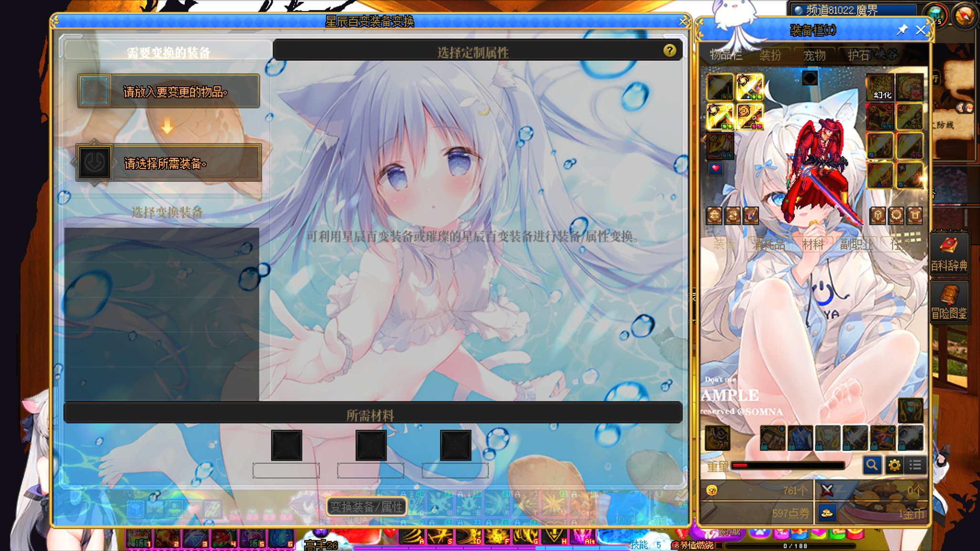The width and height of the screenshot is (980, 551).
Task: Click quick item slot numbered 1
Action: tap(139, 538)
